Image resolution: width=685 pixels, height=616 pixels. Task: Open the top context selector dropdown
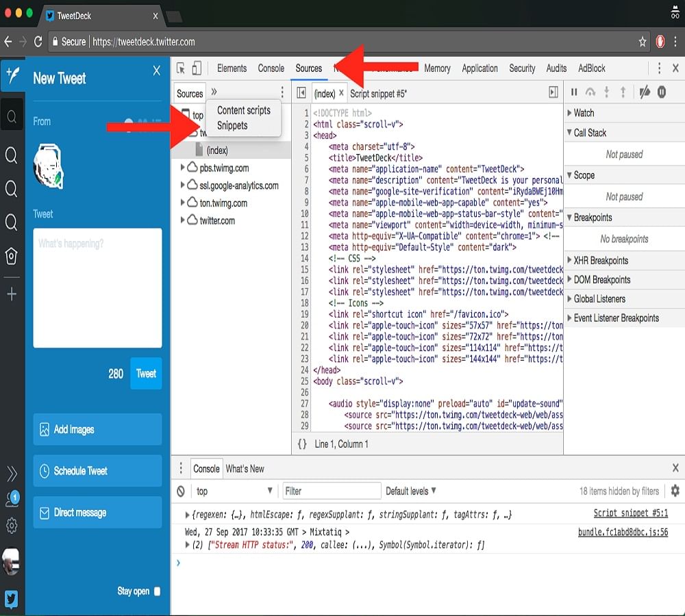tap(234, 491)
